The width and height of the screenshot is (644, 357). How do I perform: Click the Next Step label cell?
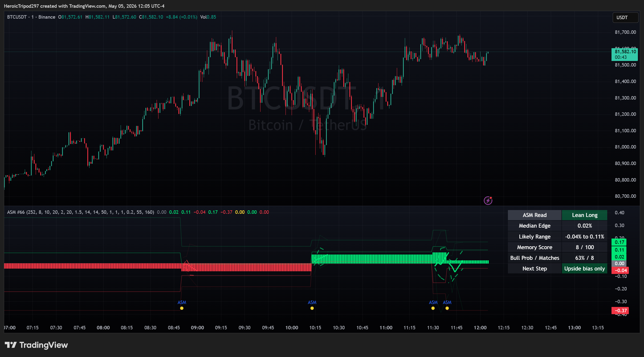(535, 268)
